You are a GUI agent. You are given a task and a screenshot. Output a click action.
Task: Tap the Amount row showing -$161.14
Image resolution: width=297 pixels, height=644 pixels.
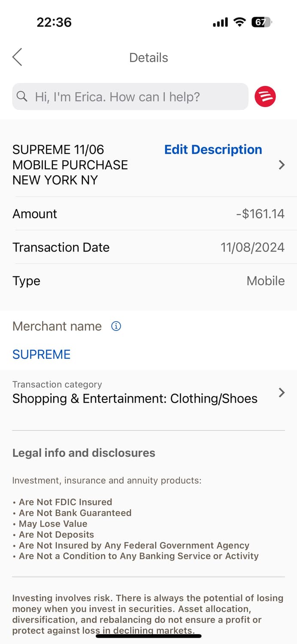148,214
